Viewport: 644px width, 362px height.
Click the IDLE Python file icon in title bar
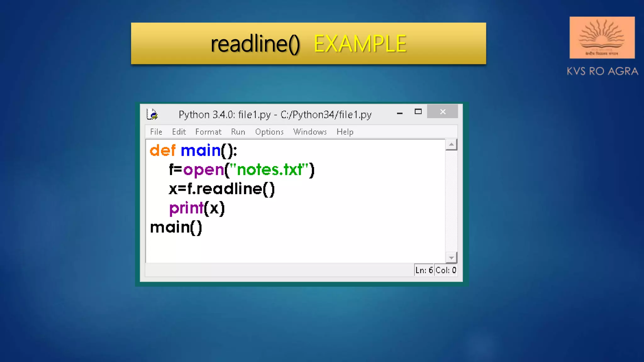point(152,114)
